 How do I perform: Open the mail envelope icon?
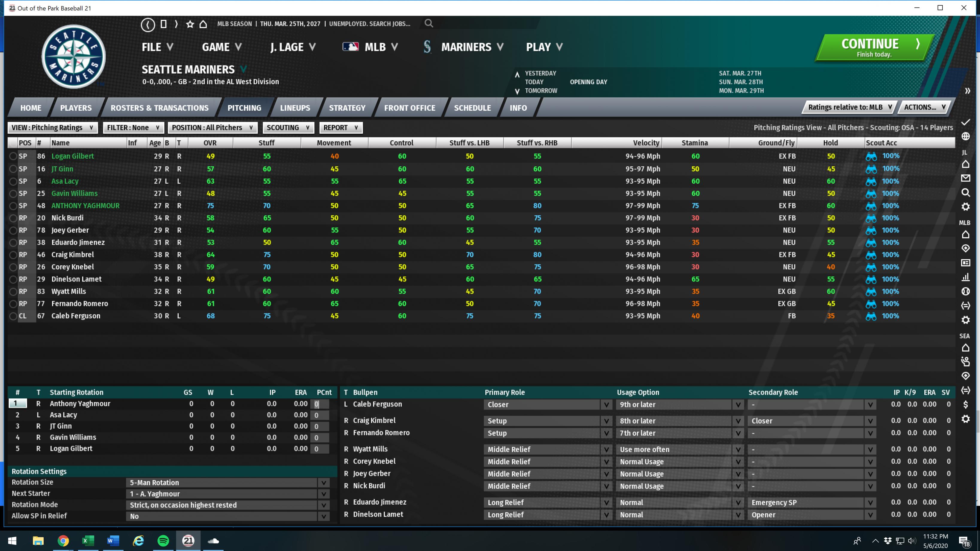click(966, 178)
